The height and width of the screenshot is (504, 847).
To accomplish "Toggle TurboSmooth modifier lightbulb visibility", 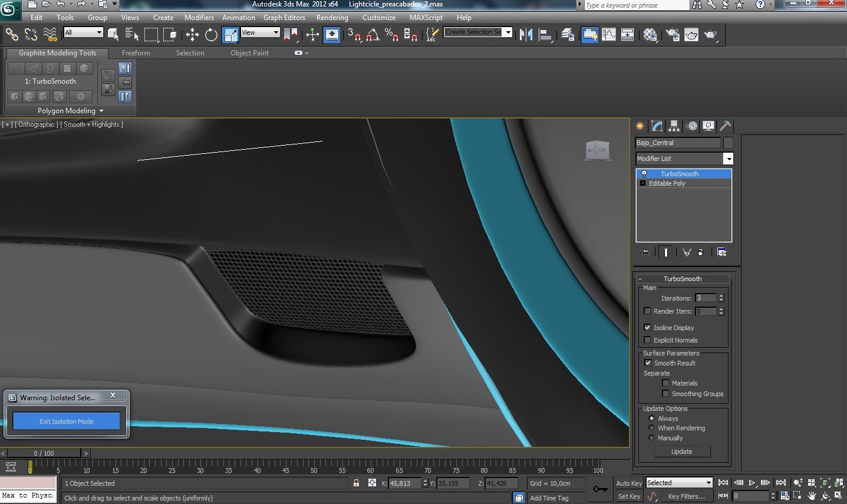I will (644, 174).
